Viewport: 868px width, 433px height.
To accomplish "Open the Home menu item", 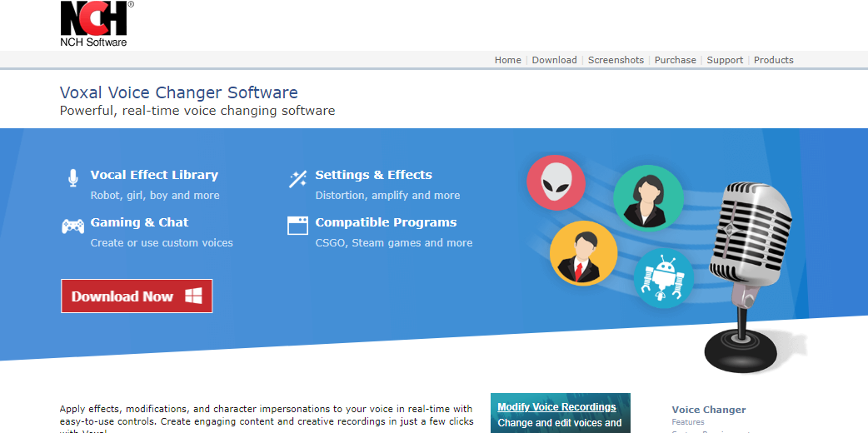I will click(x=507, y=60).
